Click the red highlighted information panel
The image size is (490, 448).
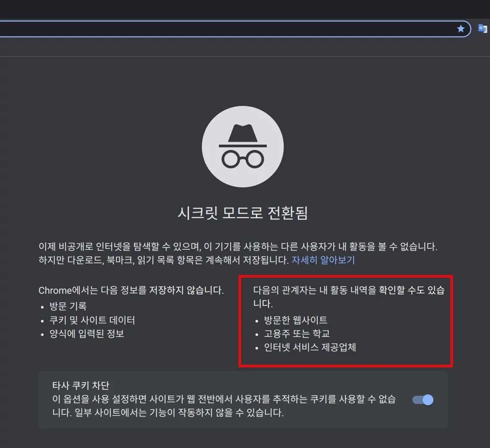pyautogui.click(x=346, y=321)
